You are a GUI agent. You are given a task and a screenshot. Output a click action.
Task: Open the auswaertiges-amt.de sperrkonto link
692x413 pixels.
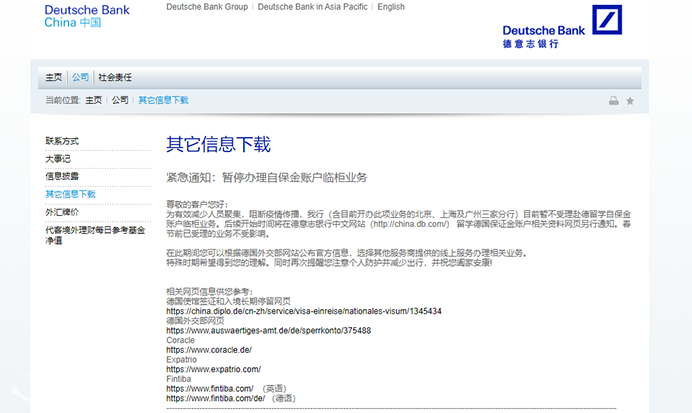268,330
